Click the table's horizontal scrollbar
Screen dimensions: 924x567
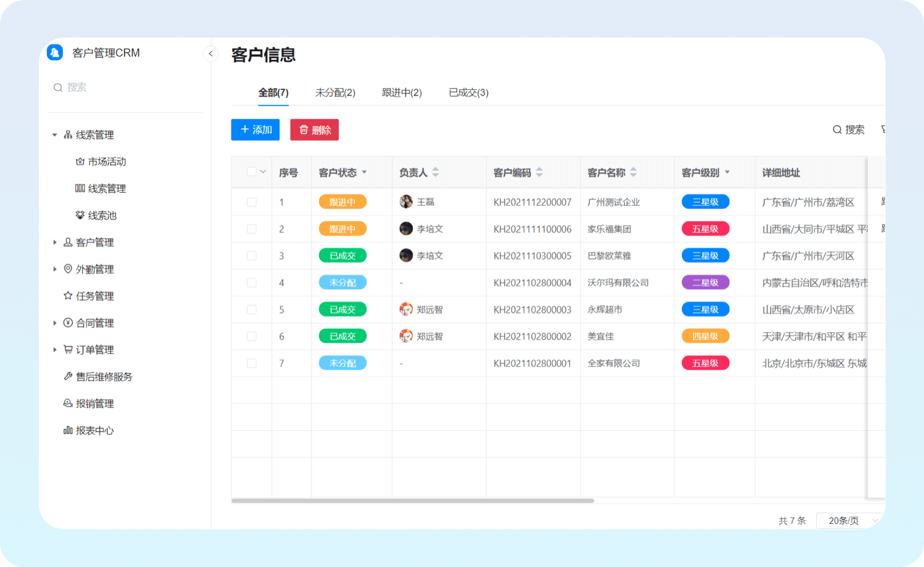pyautogui.click(x=413, y=500)
